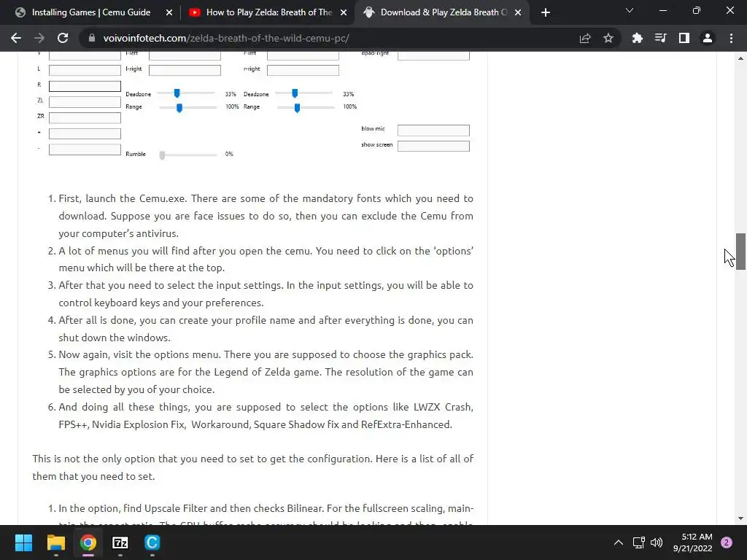This screenshot has height=560, width=747.
Task: Click the 'l-right' mapping field in image
Action: pos(185,71)
